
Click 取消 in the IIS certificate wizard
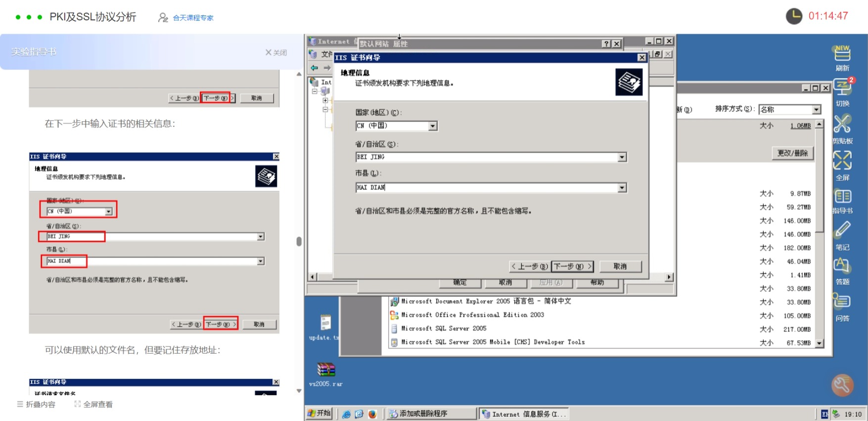tap(620, 267)
